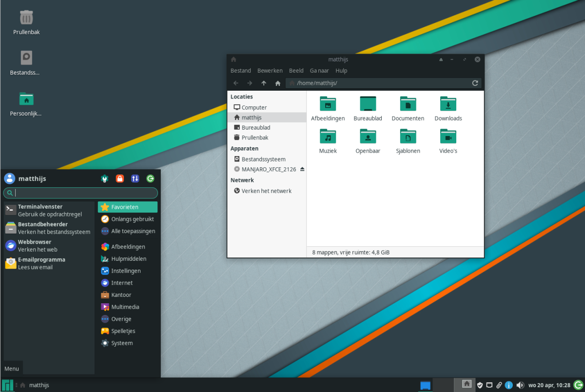Click the lock screen icon in menu
The height and width of the screenshot is (392, 585).
click(120, 179)
